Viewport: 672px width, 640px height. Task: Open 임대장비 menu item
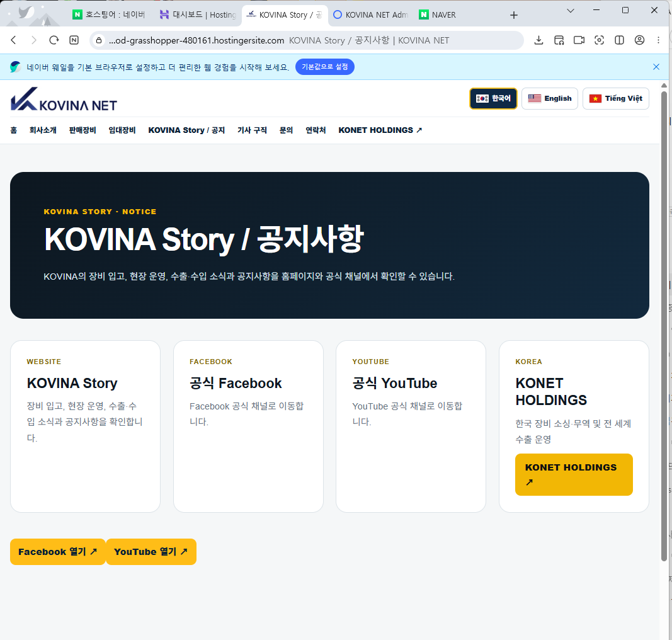[122, 130]
